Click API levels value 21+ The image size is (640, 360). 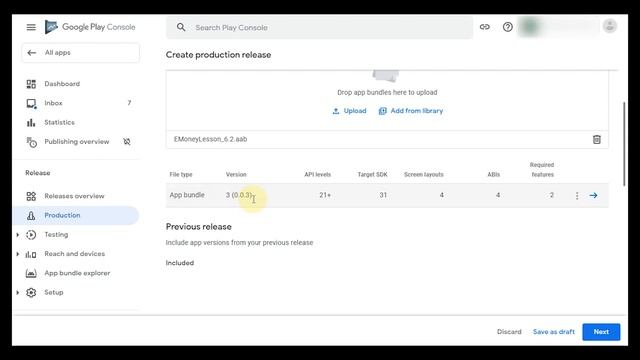[x=325, y=195]
